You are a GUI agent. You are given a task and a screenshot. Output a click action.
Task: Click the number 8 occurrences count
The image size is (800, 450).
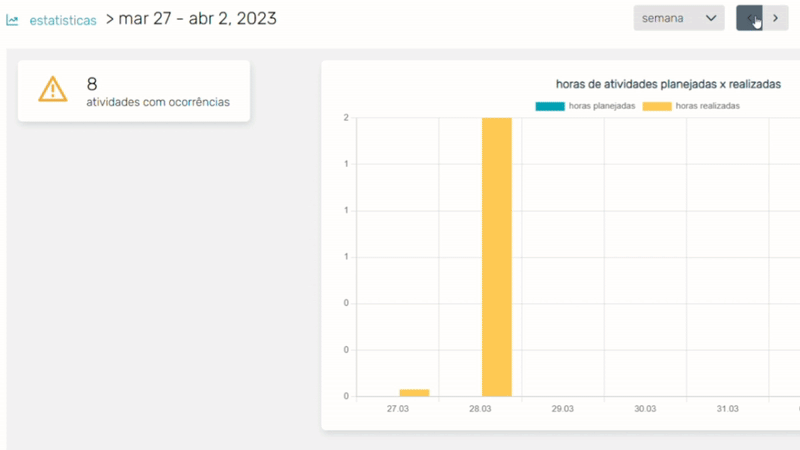[x=92, y=84]
